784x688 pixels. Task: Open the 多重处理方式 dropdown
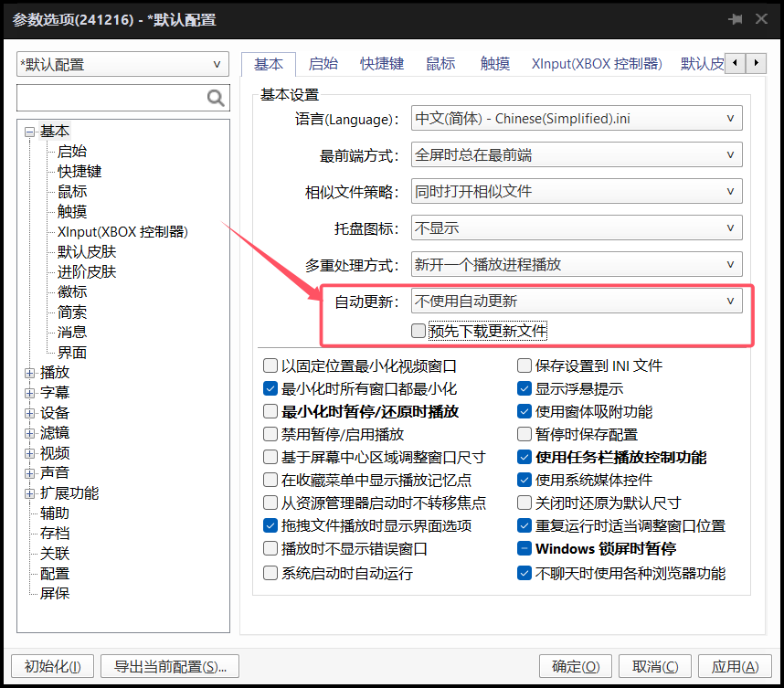577,264
